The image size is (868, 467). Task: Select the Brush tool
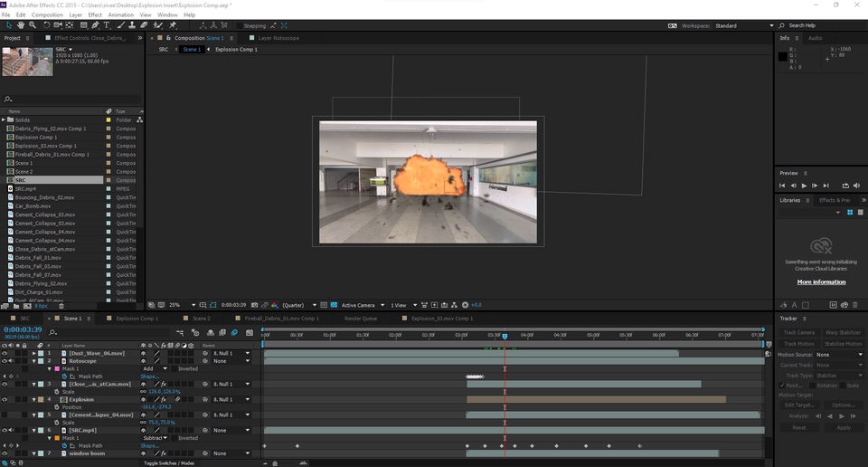point(120,25)
